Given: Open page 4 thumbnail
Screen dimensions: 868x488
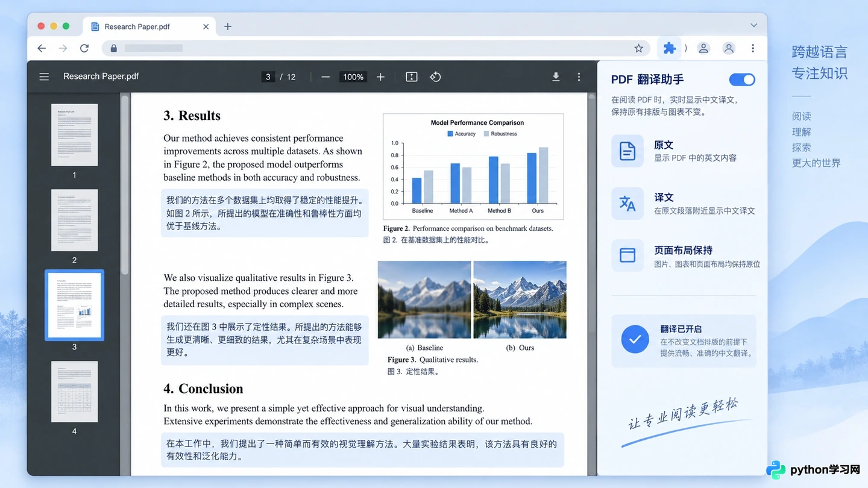Looking at the screenshot, I should [x=74, y=392].
